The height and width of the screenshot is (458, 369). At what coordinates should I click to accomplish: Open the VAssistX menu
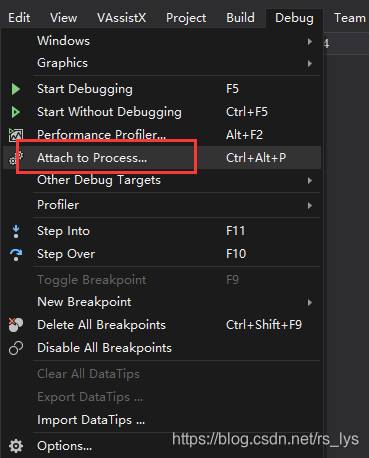122,18
